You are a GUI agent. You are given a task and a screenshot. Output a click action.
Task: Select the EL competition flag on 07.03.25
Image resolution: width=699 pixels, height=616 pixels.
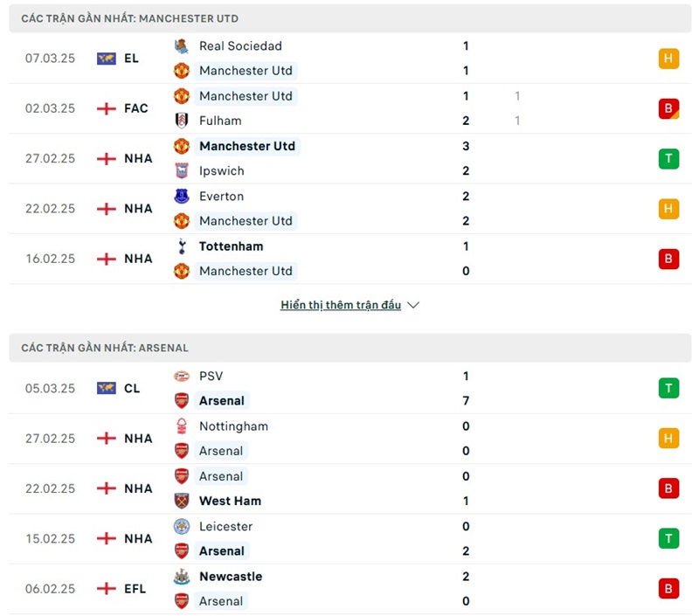pyautogui.click(x=107, y=59)
